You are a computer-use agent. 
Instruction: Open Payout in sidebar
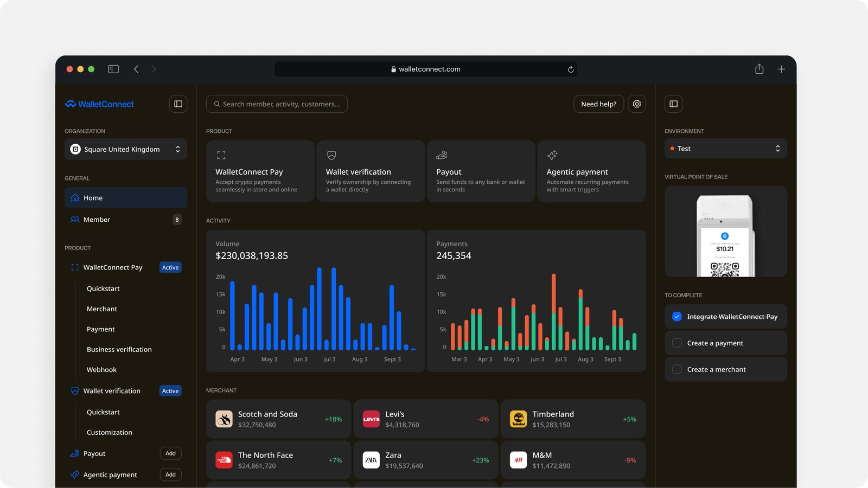click(x=94, y=454)
